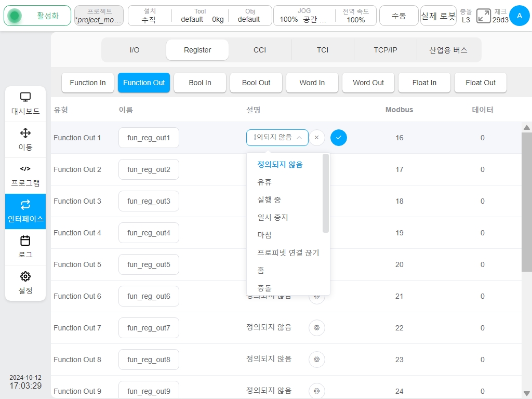This screenshot has width=532, height=399.
Task: Edit the fun_reg_out8 name field
Action: [x=149, y=360]
